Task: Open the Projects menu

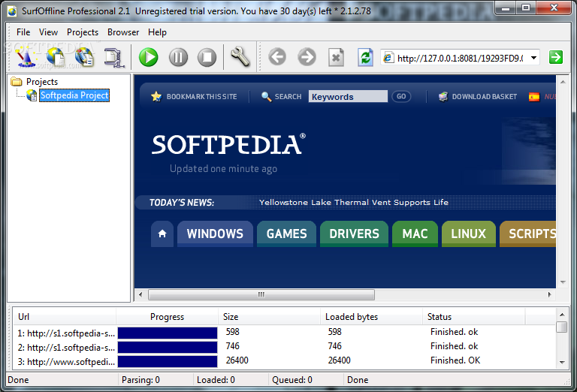Action: point(83,32)
